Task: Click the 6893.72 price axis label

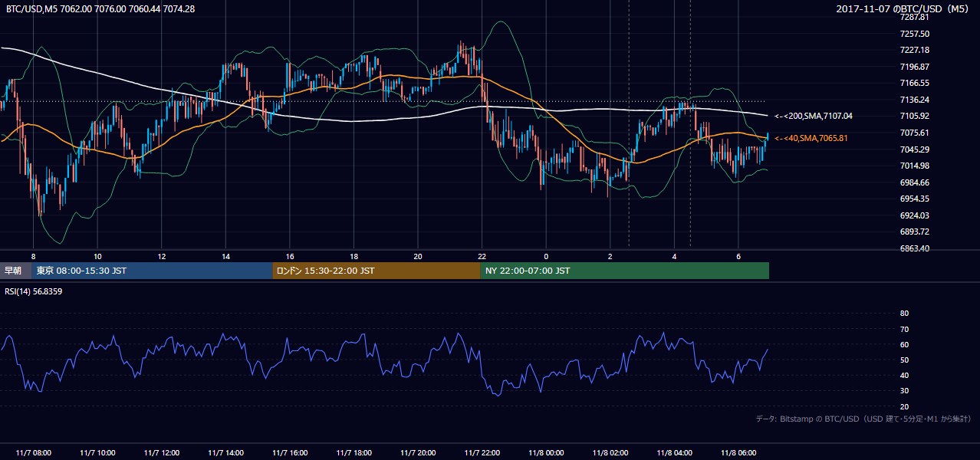Action: (915, 232)
